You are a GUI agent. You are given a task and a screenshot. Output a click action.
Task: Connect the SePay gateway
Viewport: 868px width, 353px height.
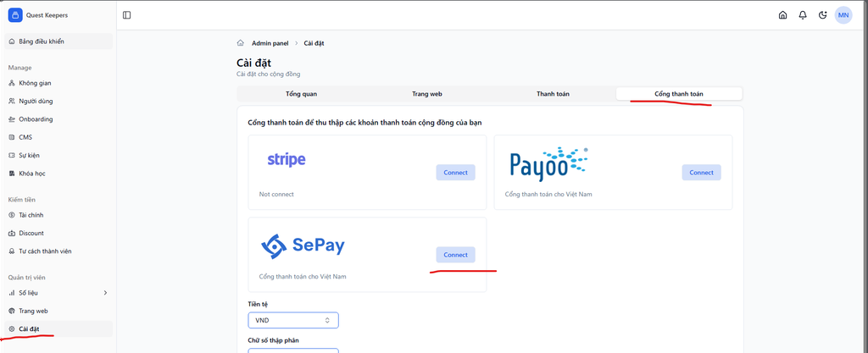pyautogui.click(x=455, y=255)
